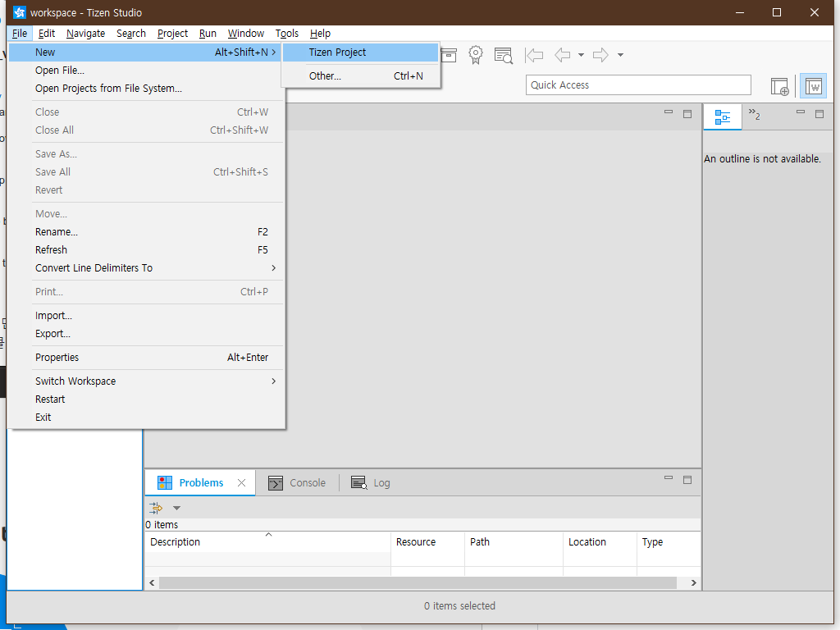840x630 pixels.
Task: Choose Rename... from File menu
Action: pos(146,232)
